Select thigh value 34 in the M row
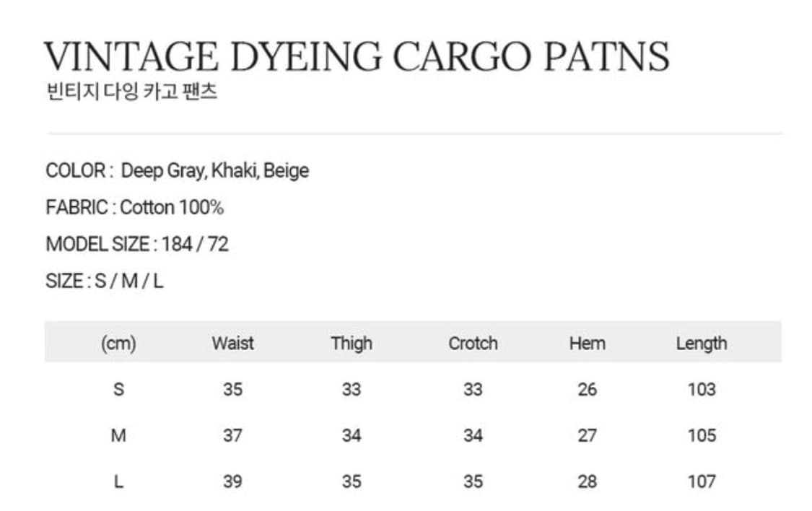Screen dimensions: 812x511 click(x=352, y=436)
